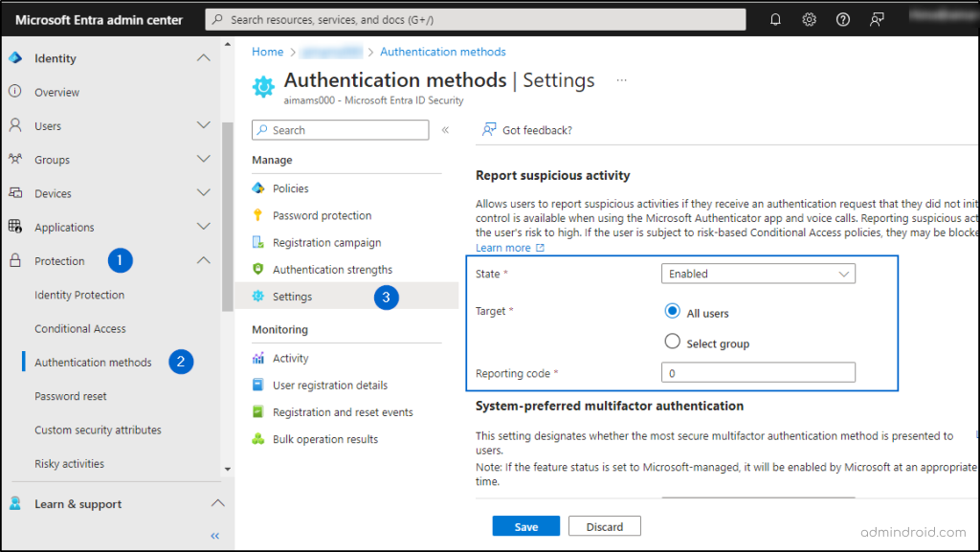The height and width of the screenshot is (552, 980).
Task: Go to Home breadcrumb link
Action: [268, 52]
